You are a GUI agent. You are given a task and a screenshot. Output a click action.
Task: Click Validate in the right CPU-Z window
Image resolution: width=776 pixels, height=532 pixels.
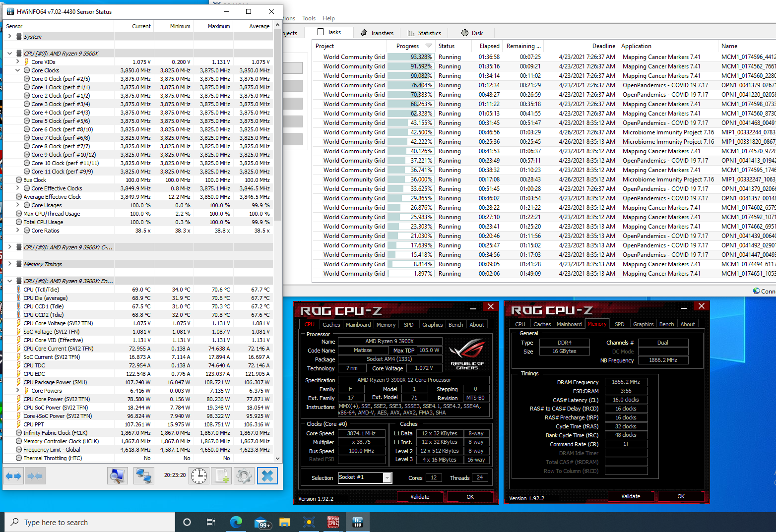(x=631, y=496)
